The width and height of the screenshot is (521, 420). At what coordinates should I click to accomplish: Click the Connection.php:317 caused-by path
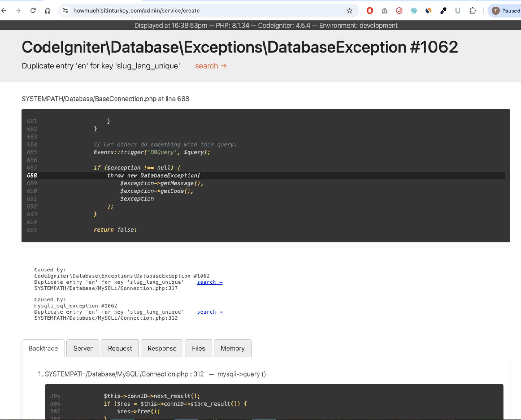click(x=106, y=288)
